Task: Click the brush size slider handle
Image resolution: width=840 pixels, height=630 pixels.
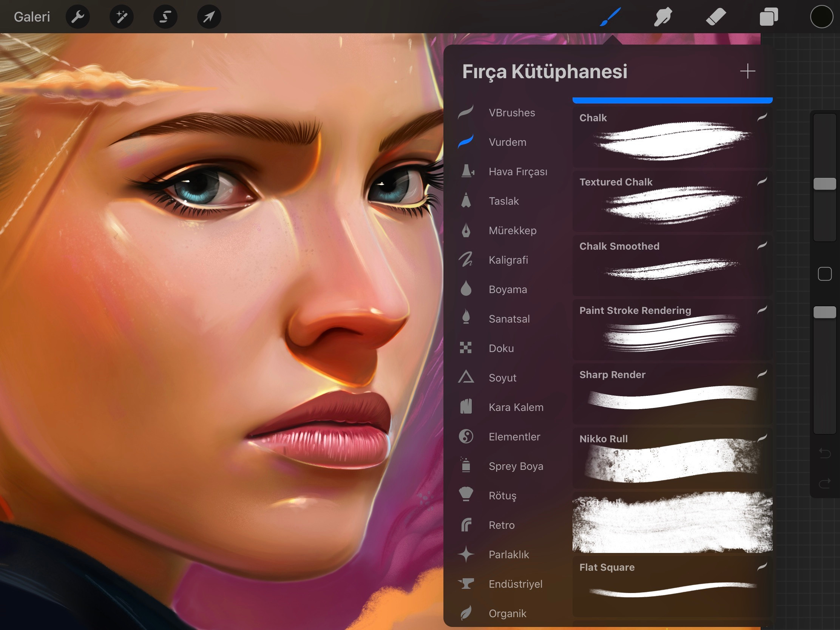Action: point(825,184)
